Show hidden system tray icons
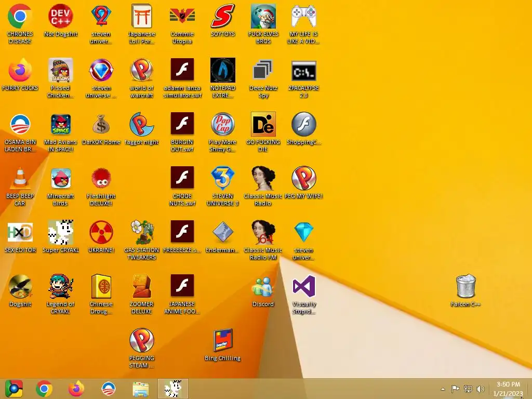The image size is (532, 399). click(x=443, y=389)
